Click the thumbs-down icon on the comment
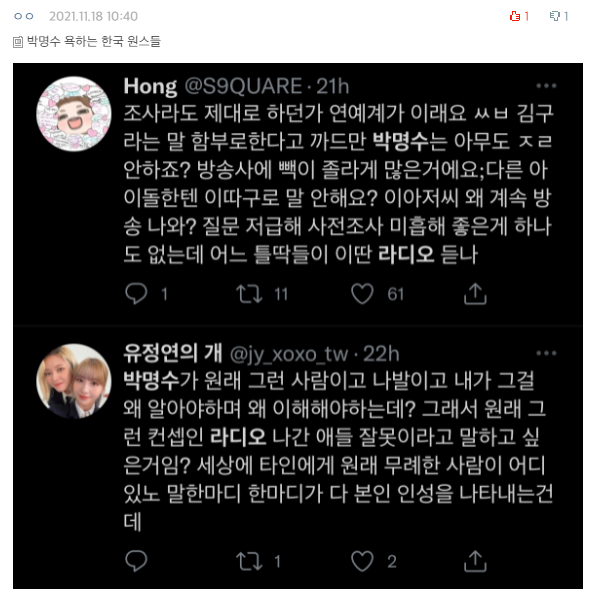Screen dimensions: 589x594 tap(555, 16)
